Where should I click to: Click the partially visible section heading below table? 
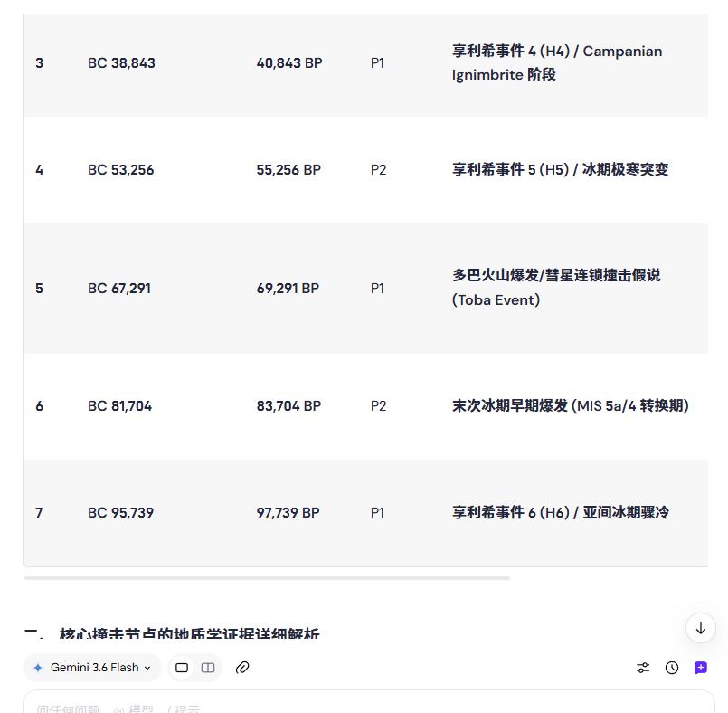172,632
